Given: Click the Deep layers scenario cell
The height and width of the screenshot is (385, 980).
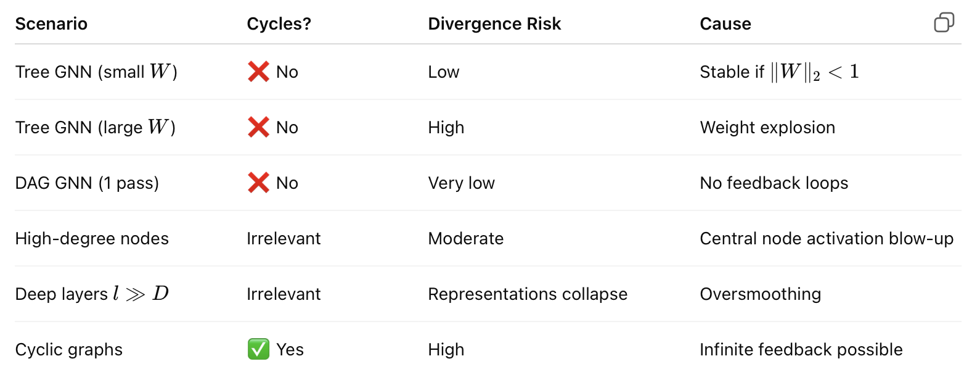Looking at the screenshot, I should point(92,294).
